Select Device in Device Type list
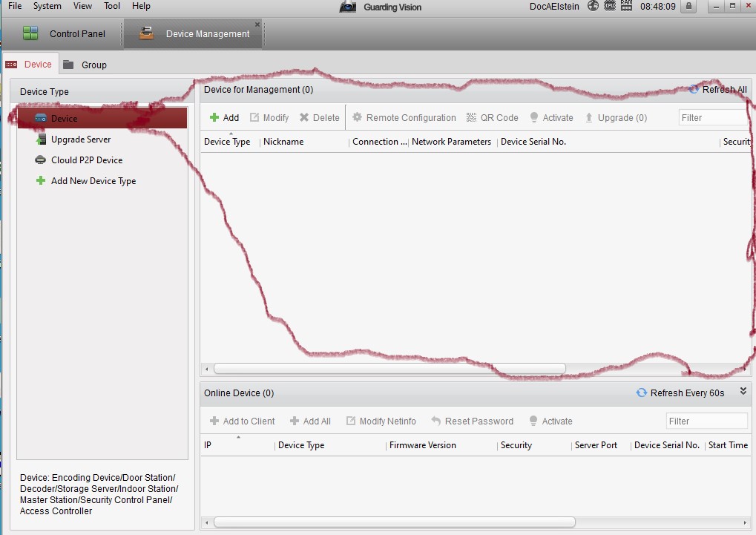The width and height of the screenshot is (756, 535). tap(102, 118)
